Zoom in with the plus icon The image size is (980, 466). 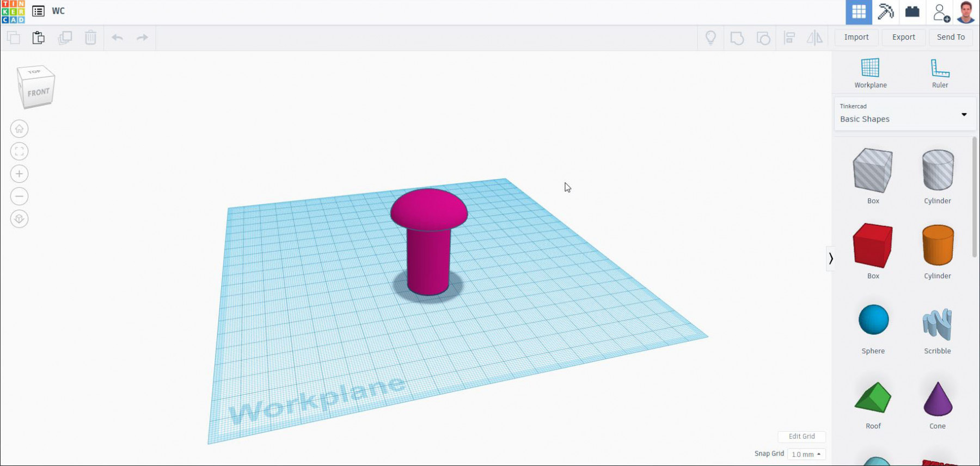click(x=19, y=174)
